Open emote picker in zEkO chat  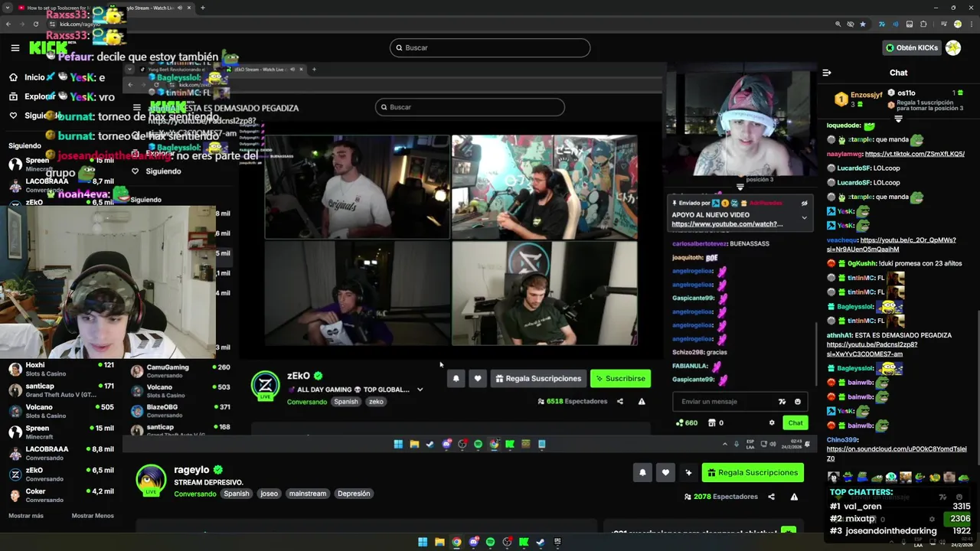click(798, 402)
